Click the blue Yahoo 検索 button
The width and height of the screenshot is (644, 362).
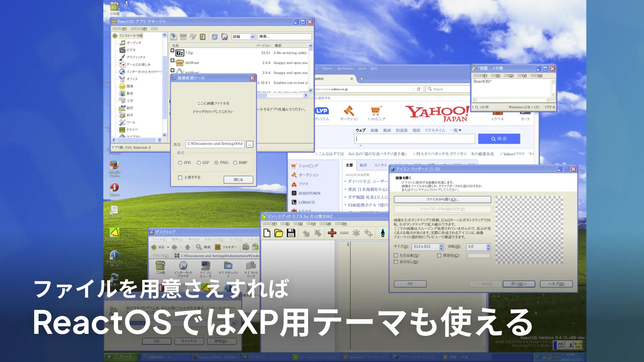[499, 139]
